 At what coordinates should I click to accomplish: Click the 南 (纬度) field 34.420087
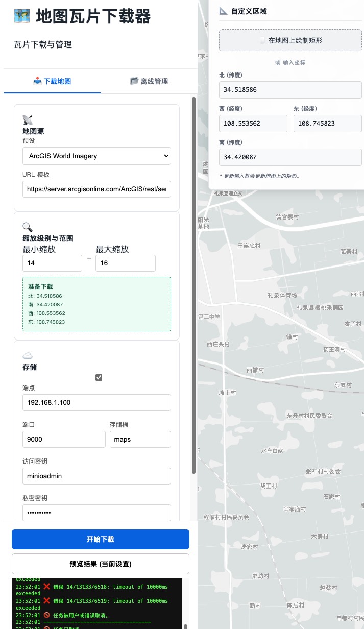290,157
